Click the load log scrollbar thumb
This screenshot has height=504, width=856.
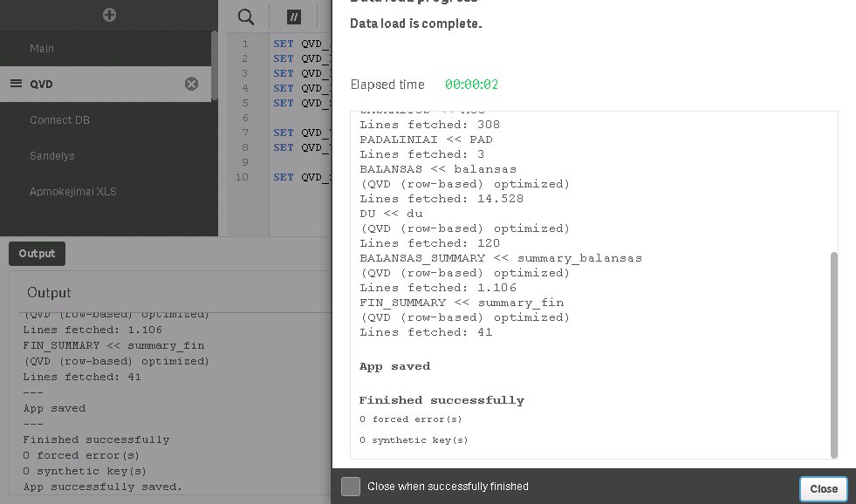[833, 355]
